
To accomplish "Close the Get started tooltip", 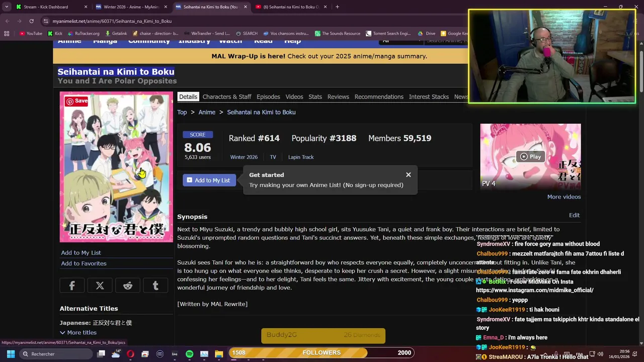I will (x=409, y=174).
